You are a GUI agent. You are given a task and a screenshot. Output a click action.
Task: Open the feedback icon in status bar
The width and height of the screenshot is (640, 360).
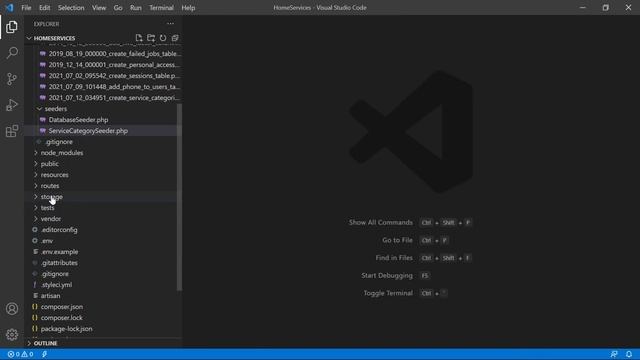click(x=614, y=354)
